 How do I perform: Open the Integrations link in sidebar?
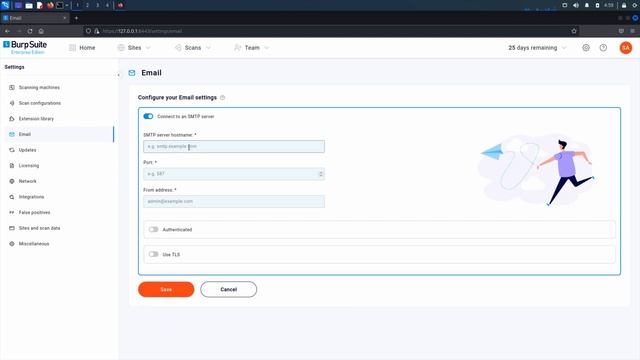[x=31, y=197]
